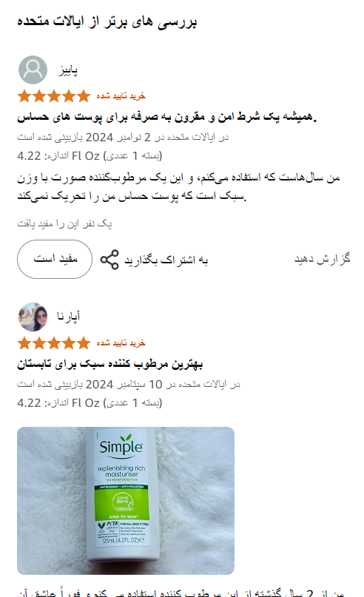Click the به اشتراک بگذارید share link
Viewport: 364px width, 597px height.
pyautogui.click(x=166, y=260)
